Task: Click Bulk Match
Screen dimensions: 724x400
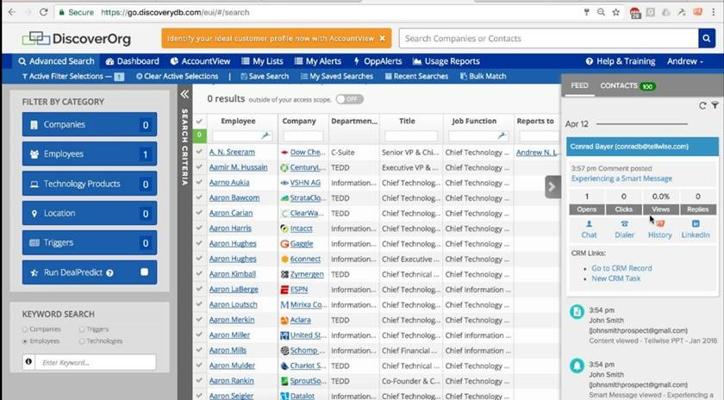Action: (x=483, y=76)
